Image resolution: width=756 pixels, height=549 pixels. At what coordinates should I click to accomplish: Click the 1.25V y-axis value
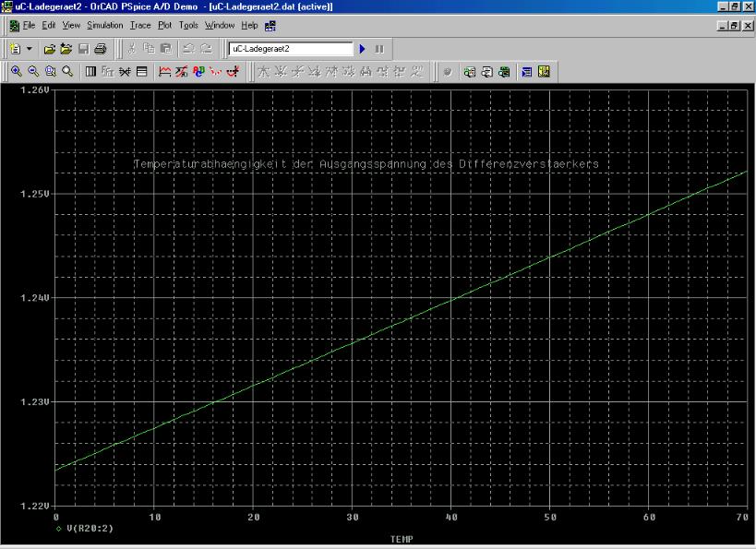tap(35, 194)
